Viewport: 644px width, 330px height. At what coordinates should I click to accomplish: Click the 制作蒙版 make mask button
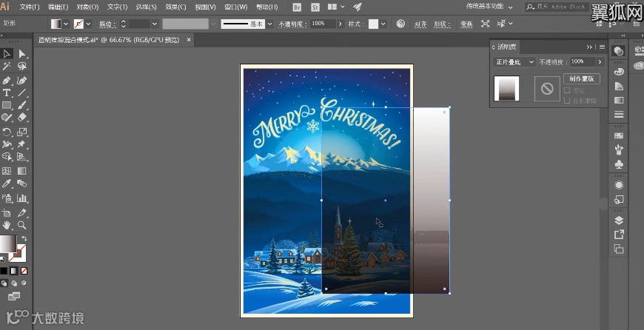[x=582, y=78]
